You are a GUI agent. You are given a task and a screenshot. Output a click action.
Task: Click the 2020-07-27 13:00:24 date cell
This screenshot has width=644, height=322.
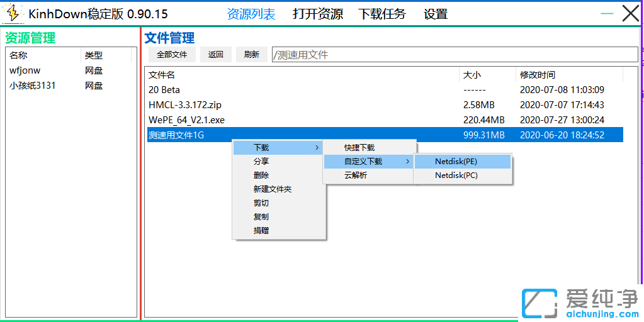[562, 120]
